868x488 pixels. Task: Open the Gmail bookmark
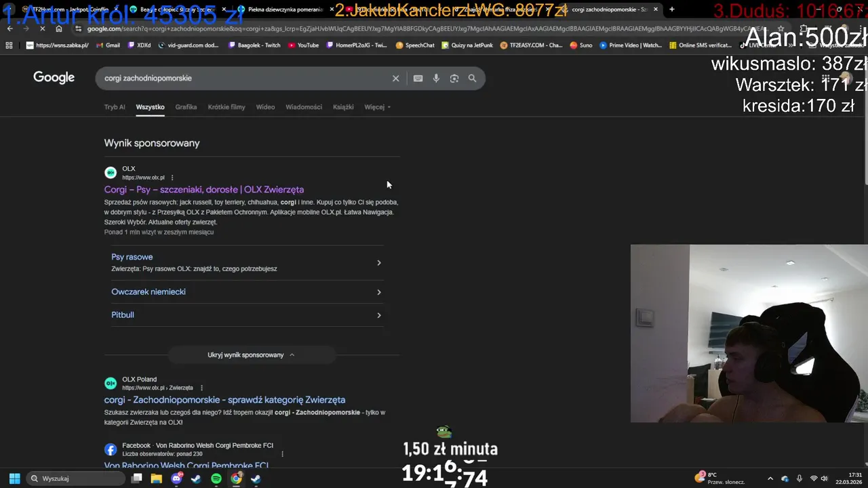pyautogui.click(x=108, y=45)
